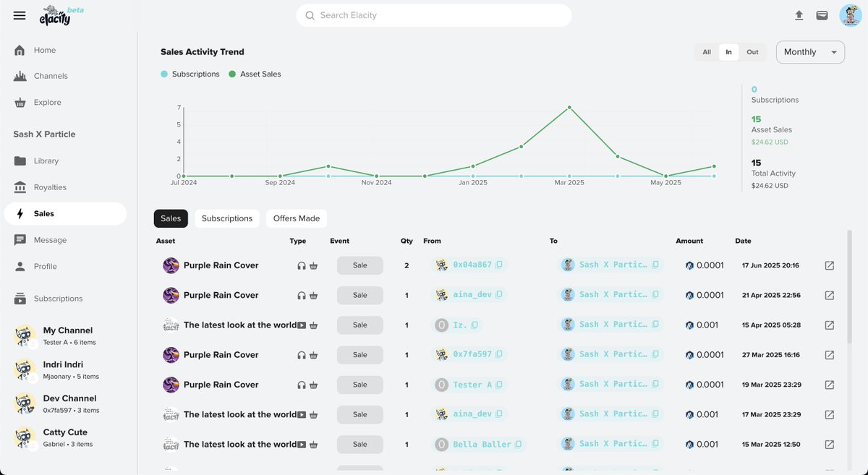This screenshot has width=868, height=475.
Task: Open external link for 15 Mar 2025 sale
Action: (830, 445)
